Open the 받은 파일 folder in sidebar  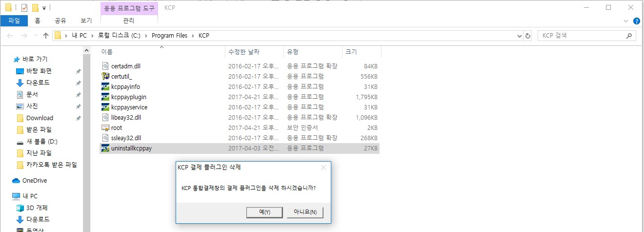pyautogui.click(x=39, y=129)
